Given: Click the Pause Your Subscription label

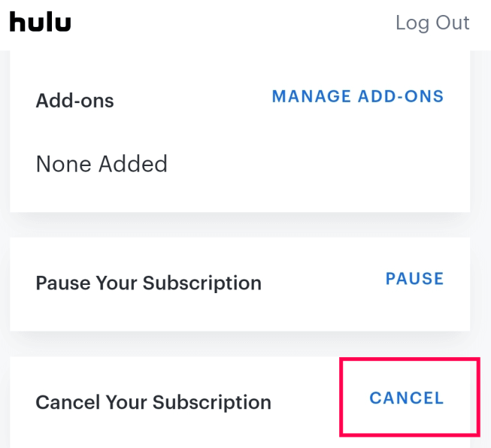Looking at the screenshot, I should click(x=148, y=283).
